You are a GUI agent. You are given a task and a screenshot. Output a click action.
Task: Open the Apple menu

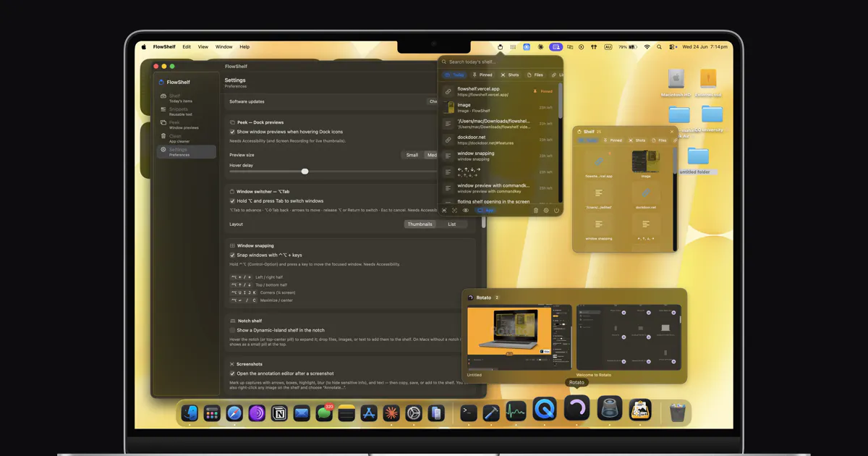pyautogui.click(x=144, y=47)
